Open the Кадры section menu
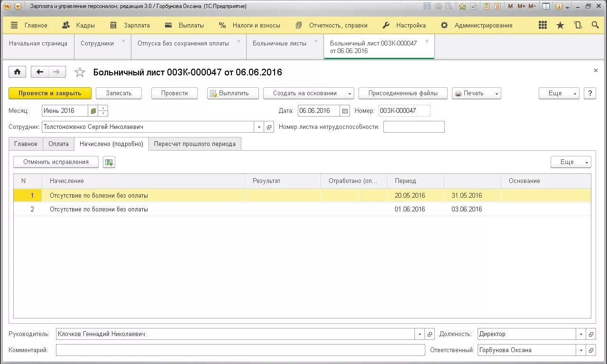The height and width of the screenshot is (364, 607). (x=79, y=25)
